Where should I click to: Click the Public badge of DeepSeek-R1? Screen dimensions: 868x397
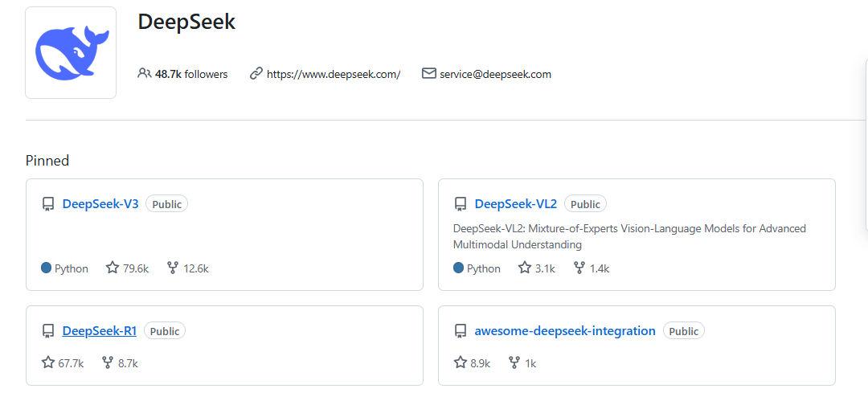click(x=165, y=331)
